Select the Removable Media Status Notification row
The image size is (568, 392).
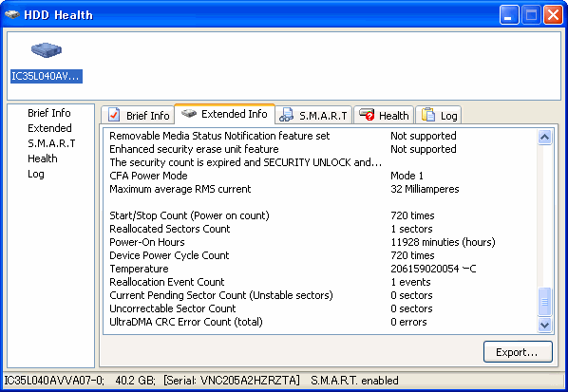click(321, 136)
